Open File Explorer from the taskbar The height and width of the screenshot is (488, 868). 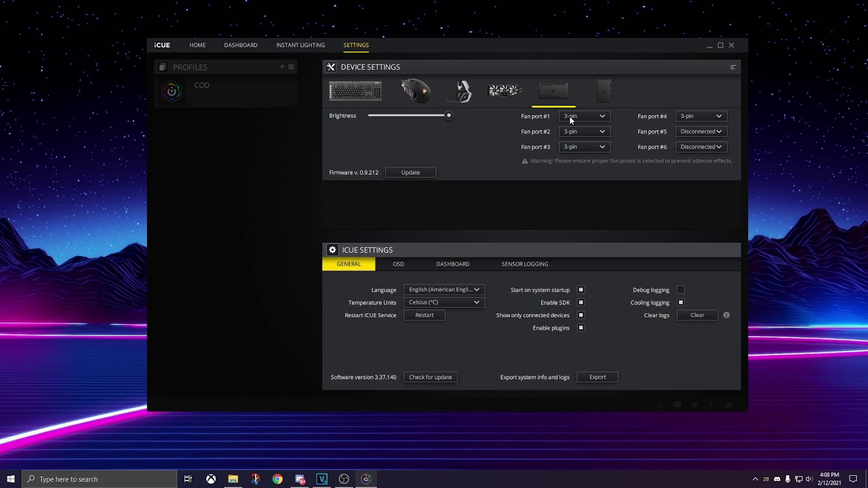click(233, 479)
